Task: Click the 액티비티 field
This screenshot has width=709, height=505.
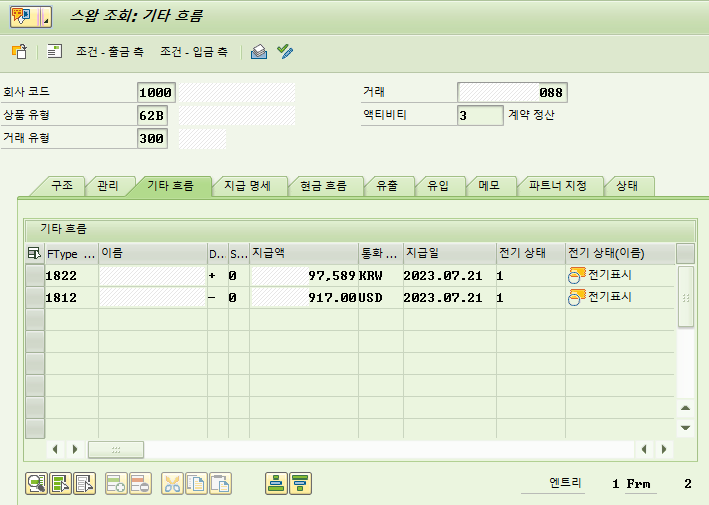Action: [480, 115]
